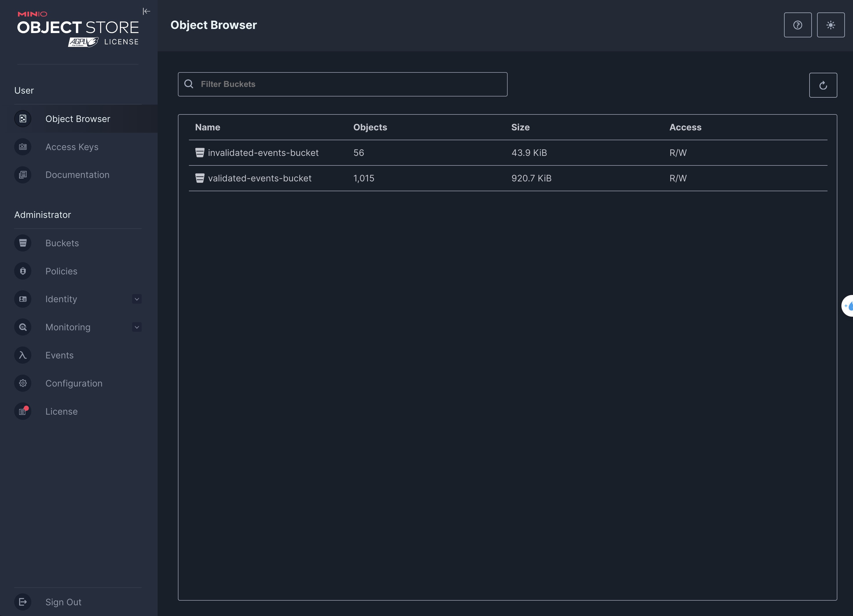Screen dimensions: 853x616
Task: Click the License icon with red dot
Action: click(23, 411)
